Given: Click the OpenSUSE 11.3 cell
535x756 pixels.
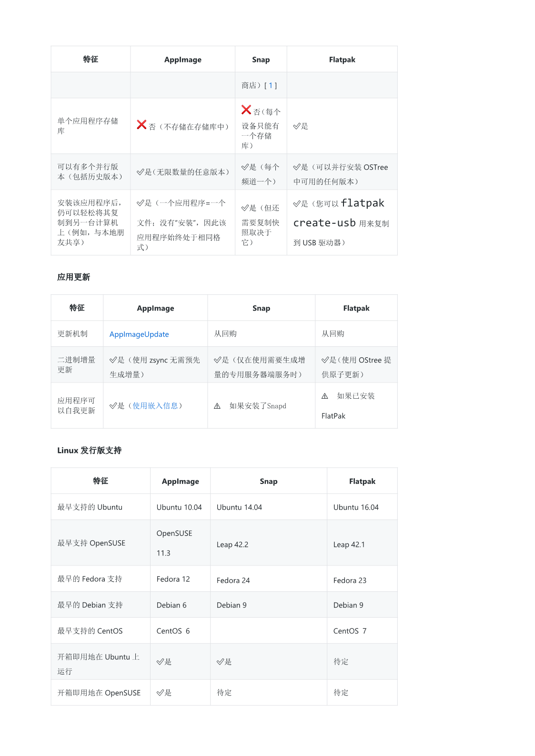Looking at the screenshot, I should click(x=174, y=543).
